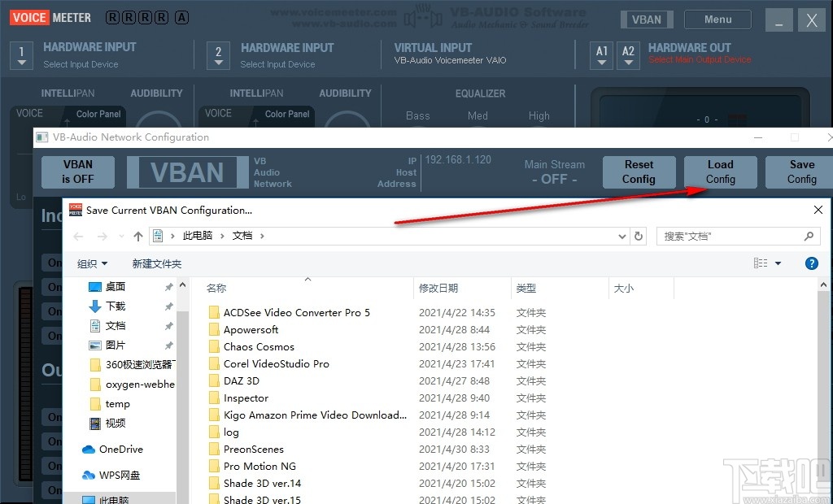
Task: Select the PreonScenes folder
Action: [254, 450]
